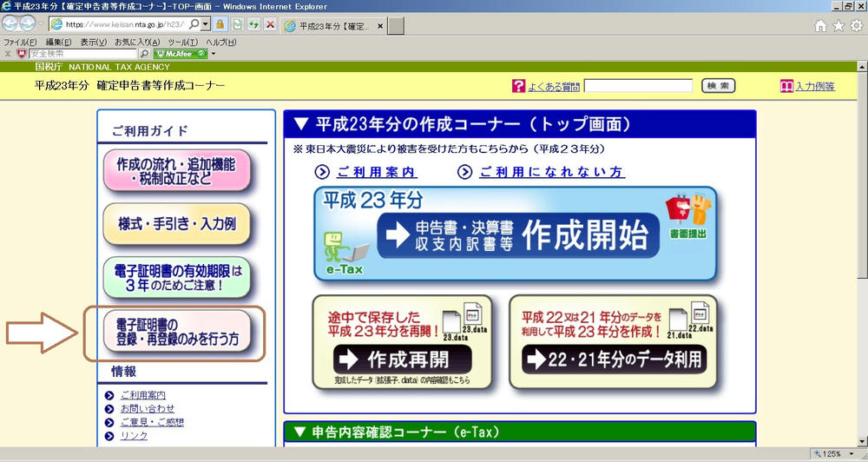Open the 表示(V) menu
The width and height of the screenshot is (868, 462).
point(94,42)
